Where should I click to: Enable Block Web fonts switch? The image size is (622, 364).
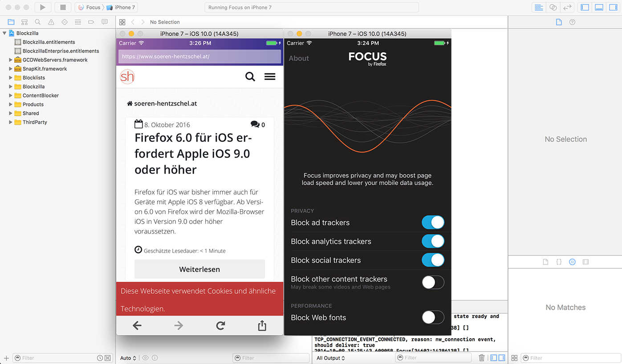pyautogui.click(x=433, y=317)
